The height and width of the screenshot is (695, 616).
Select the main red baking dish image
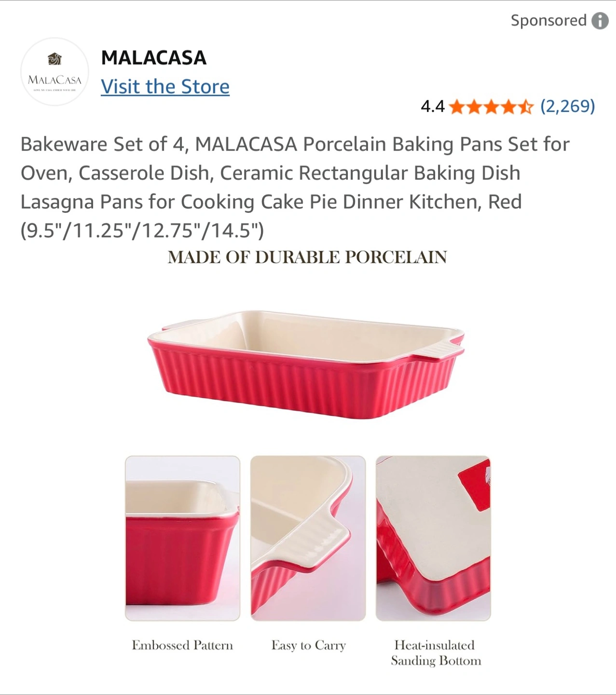click(x=306, y=364)
